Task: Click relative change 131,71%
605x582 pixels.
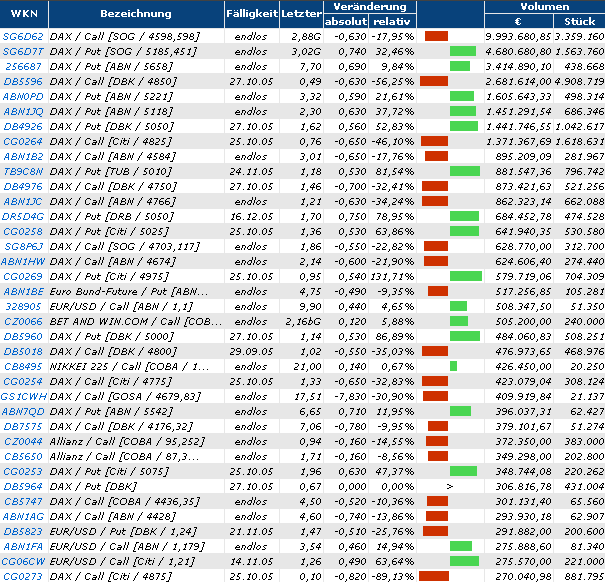Action: (392, 276)
